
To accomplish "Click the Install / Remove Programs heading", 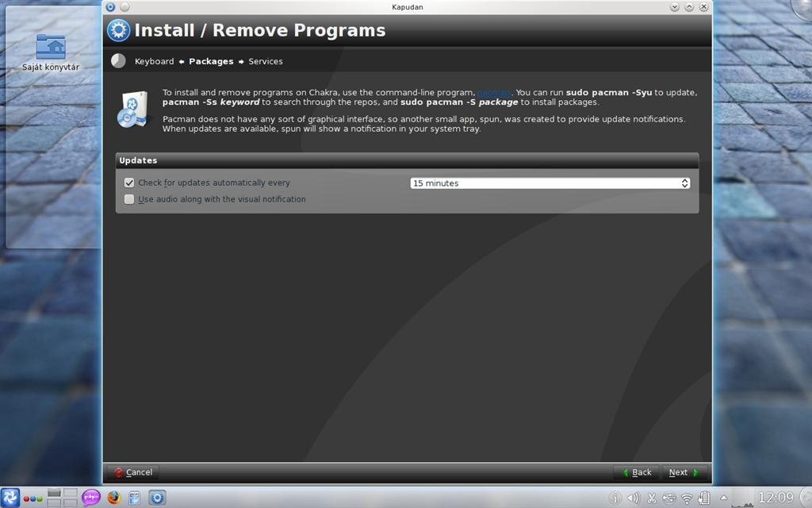I will [260, 31].
